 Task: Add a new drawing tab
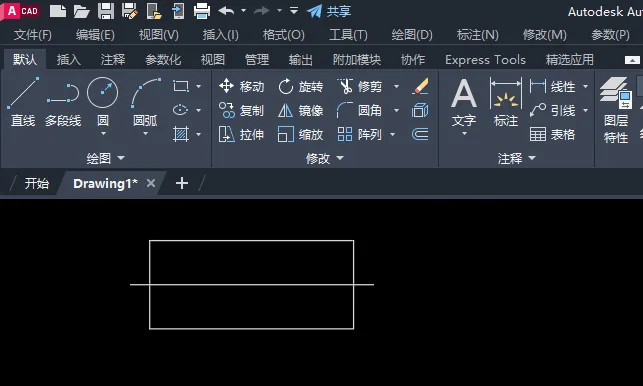[x=182, y=183]
